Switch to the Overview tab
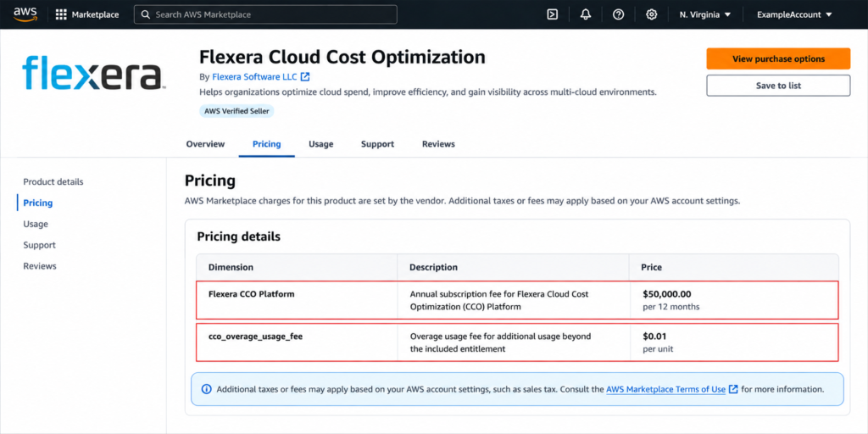This screenshot has width=868, height=434. (x=205, y=144)
